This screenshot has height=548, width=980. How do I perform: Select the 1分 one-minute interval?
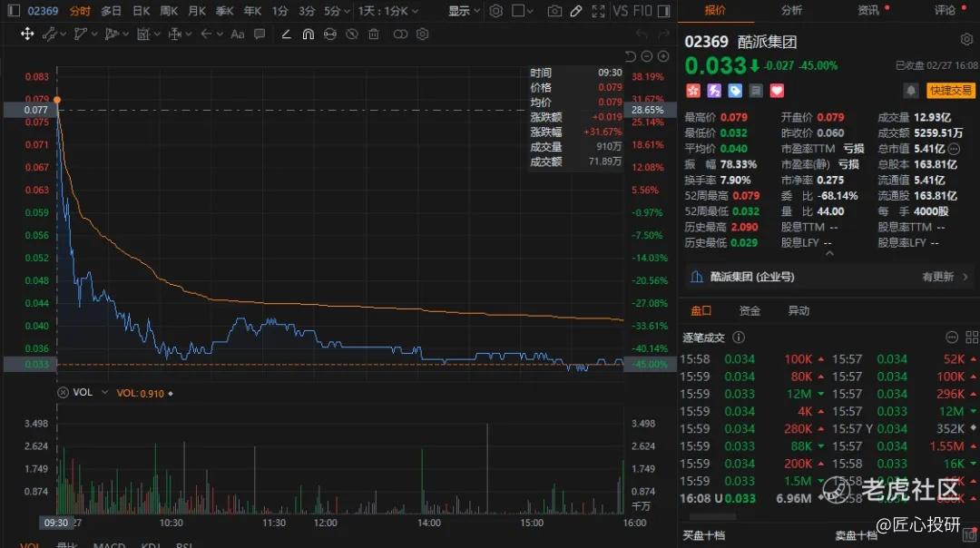280,11
